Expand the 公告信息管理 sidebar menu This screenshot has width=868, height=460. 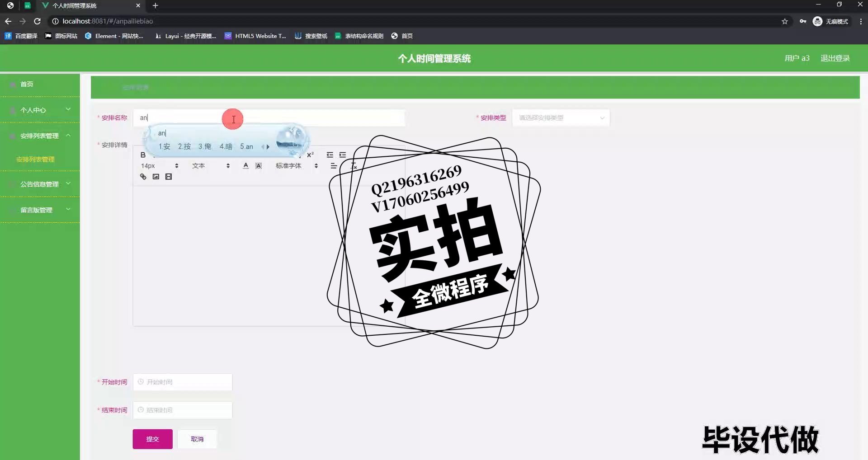40,184
